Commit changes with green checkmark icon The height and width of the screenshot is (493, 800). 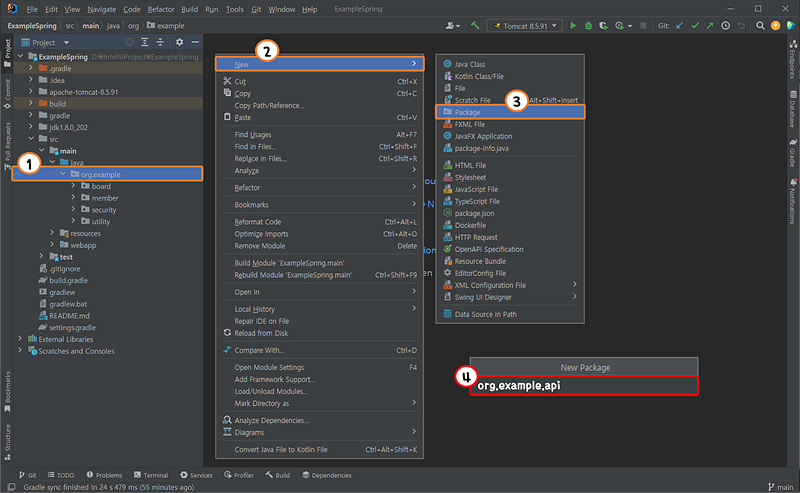pyautogui.click(x=695, y=26)
